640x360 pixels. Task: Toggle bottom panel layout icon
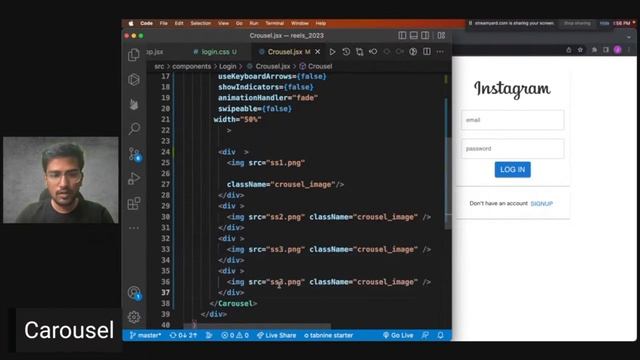413,36
